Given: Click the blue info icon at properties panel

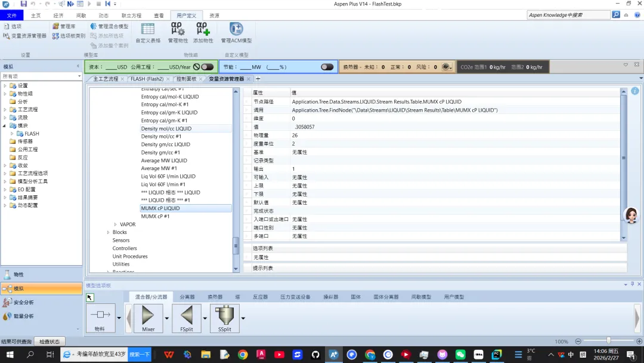Looking at the screenshot, I should (x=635, y=91).
